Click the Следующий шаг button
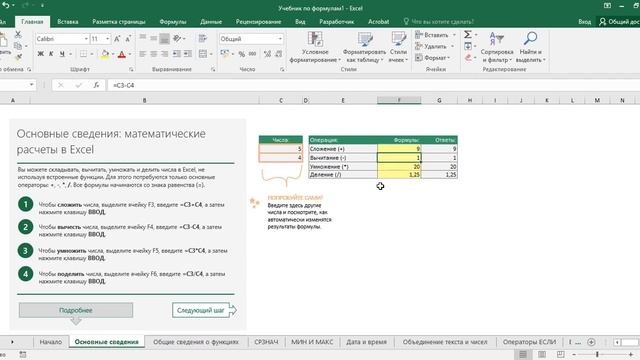 pos(204,310)
